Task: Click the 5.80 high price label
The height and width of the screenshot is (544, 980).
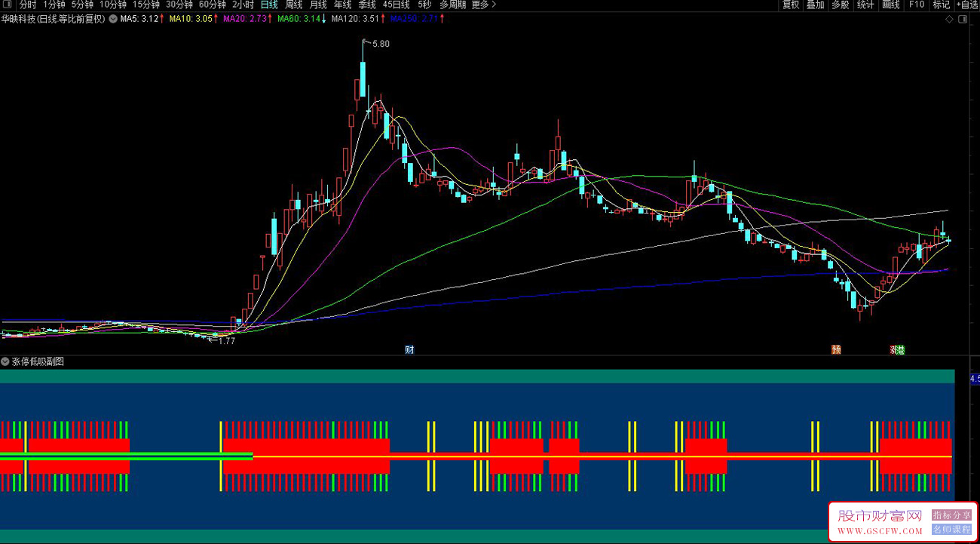Action: [381, 44]
